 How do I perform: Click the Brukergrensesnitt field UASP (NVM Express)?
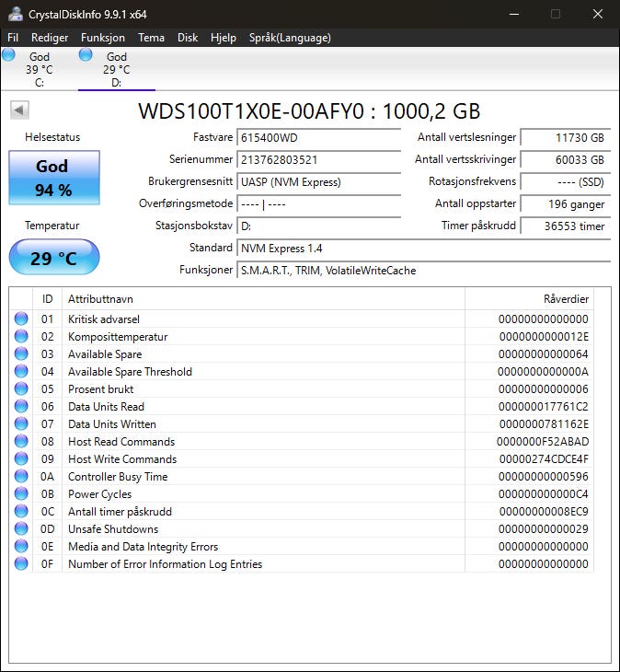tap(318, 181)
